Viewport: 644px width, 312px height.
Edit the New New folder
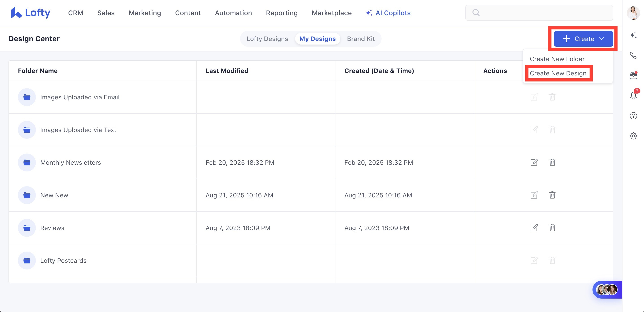coord(534,195)
